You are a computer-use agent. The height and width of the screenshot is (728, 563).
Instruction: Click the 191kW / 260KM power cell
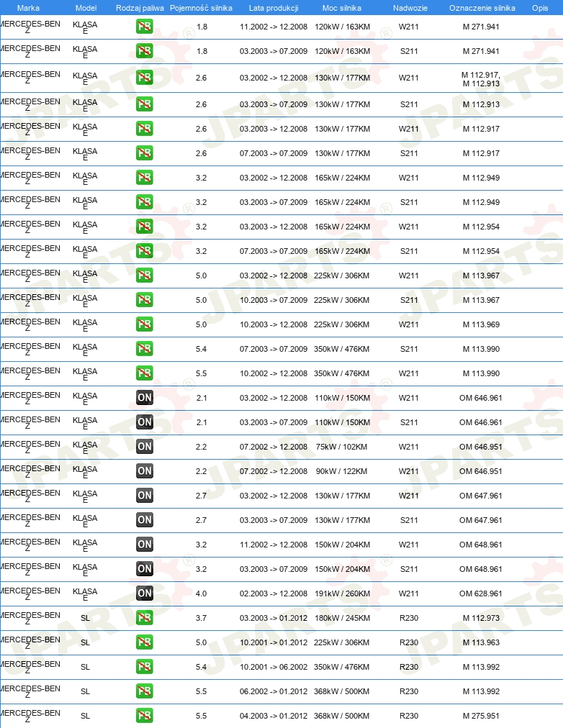(343, 593)
